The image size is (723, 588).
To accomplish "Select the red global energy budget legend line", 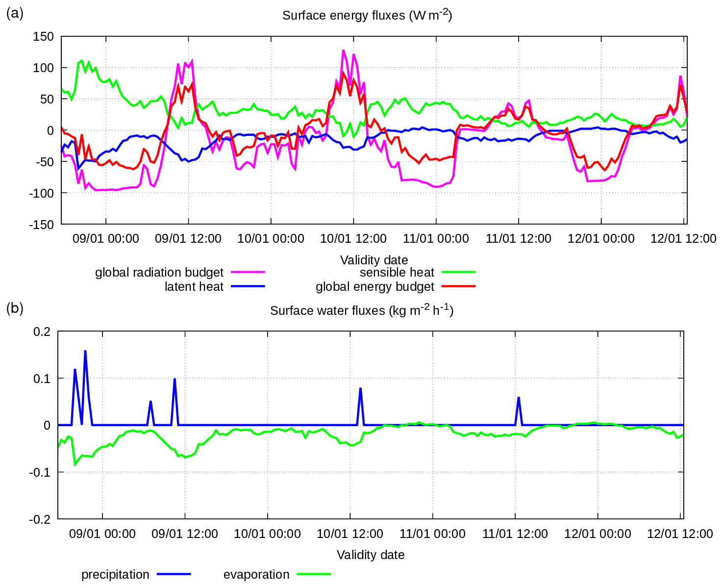I will 458,286.
